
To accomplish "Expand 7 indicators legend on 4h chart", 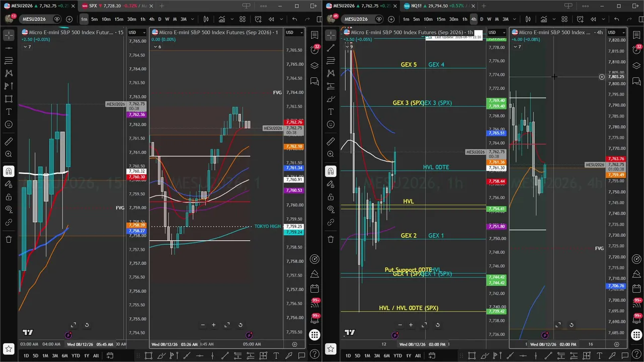I will click(517, 47).
